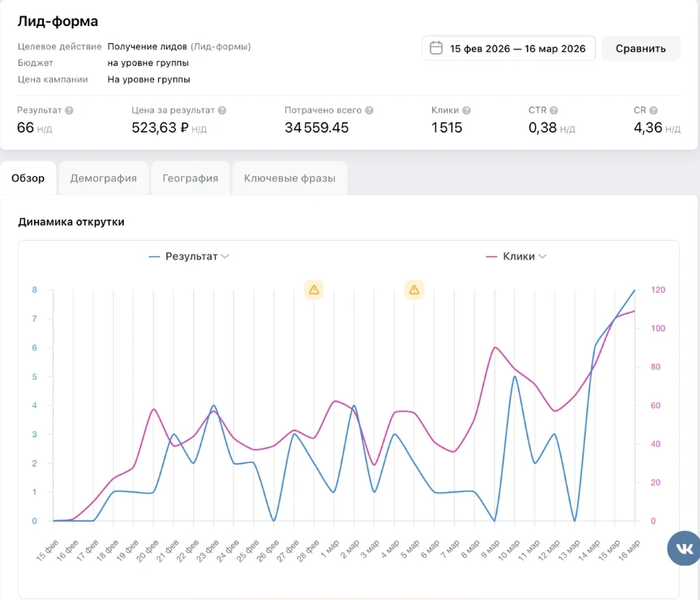The width and height of the screenshot is (700, 600).
Task: Click the Сравнить button
Action: (641, 48)
